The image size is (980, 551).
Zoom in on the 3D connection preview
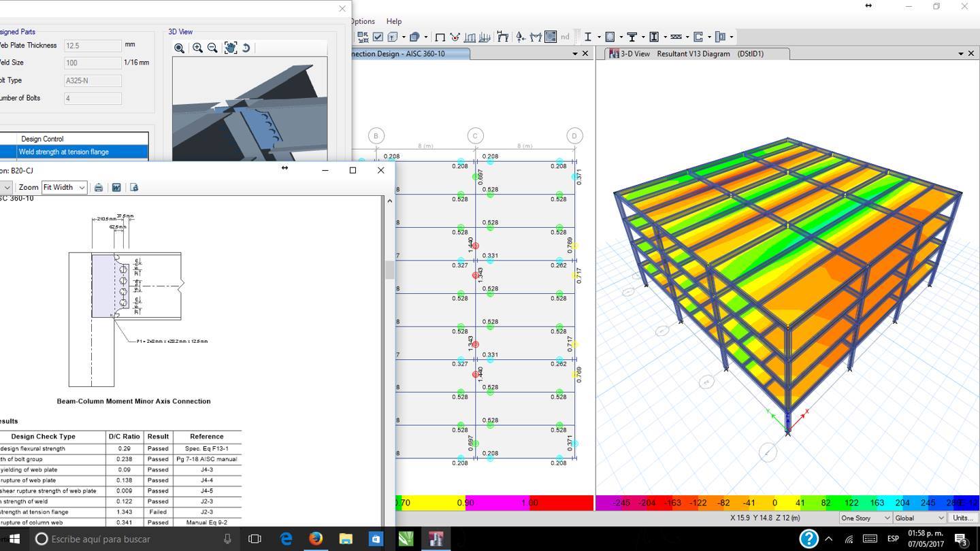pyautogui.click(x=197, y=48)
